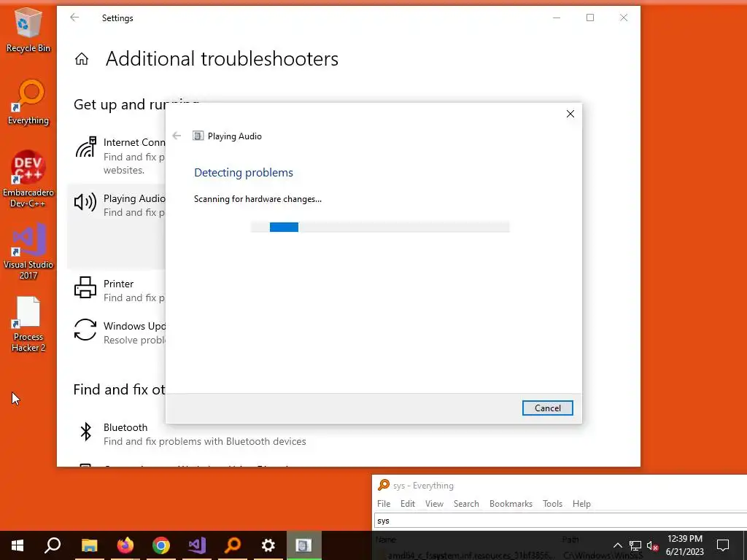Open Recycle Bin on the desktop
747x560 pixels.
click(28, 30)
